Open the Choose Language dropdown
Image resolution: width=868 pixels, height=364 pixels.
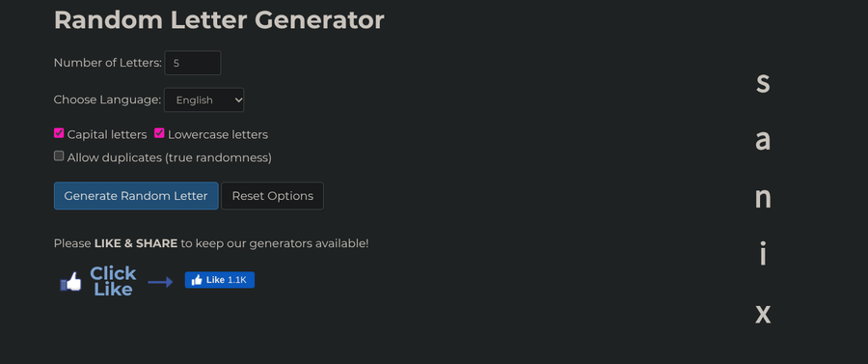[204, 99]
